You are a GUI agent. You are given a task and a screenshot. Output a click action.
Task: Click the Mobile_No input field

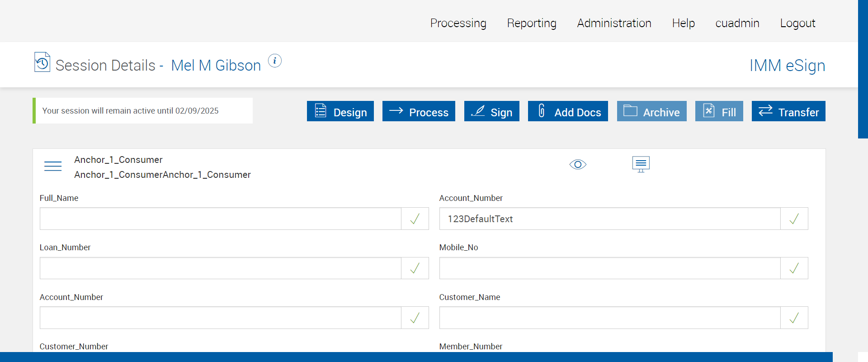610,268
